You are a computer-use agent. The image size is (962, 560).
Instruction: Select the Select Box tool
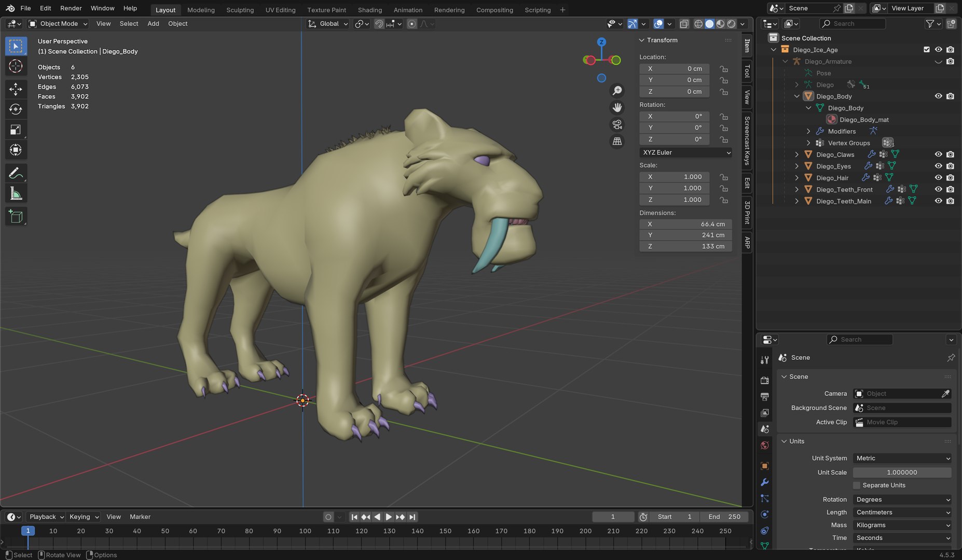[16, 46]
